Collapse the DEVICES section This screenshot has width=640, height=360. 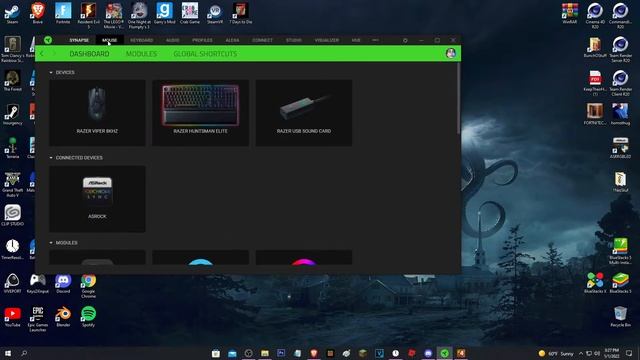click(x=51, y=72)
